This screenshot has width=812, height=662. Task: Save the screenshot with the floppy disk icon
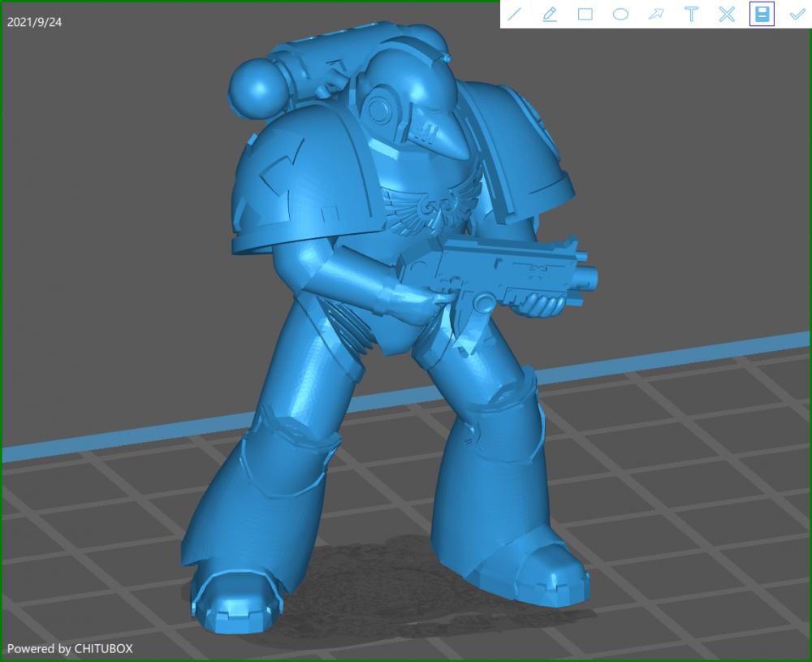(x=762, y=14)
